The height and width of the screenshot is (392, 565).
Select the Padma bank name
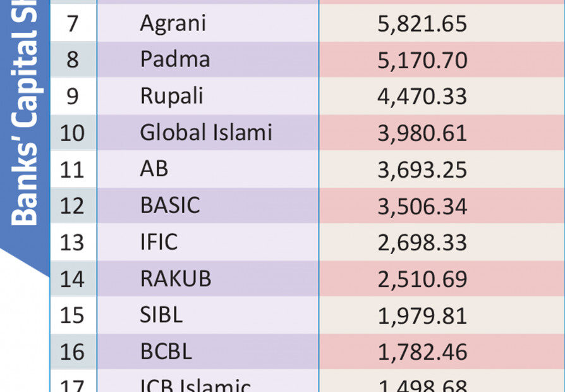coord(175,59)
